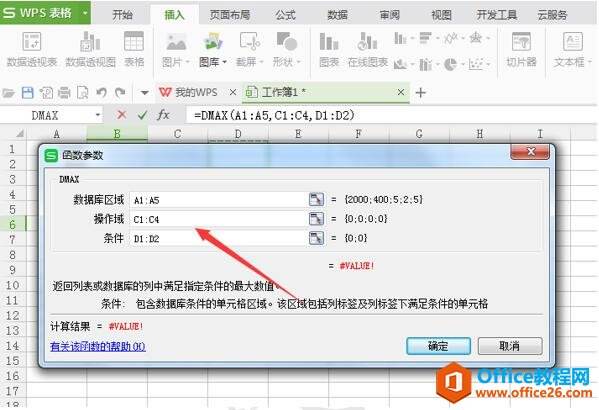Viewport: 599px width, 410px height.
Task: Click the 截屏 screenshot icon
Action: click(250, 42)
